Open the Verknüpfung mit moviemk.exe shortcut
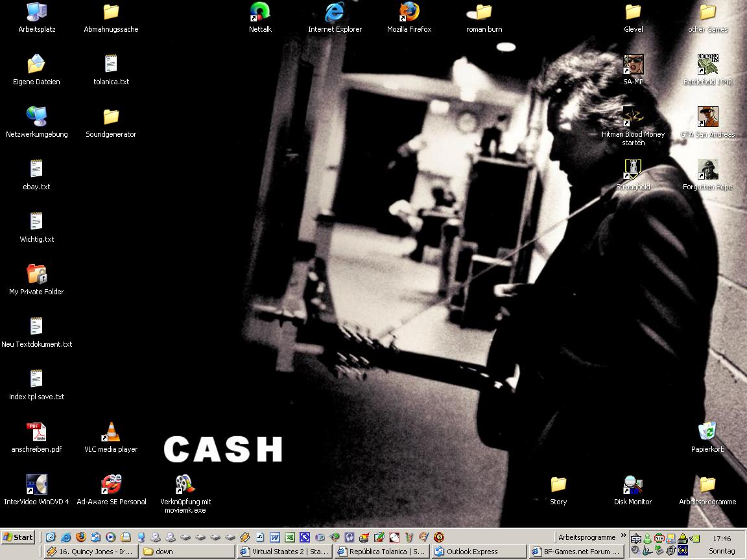The image size is (747, 560). (x=185, y=494)
